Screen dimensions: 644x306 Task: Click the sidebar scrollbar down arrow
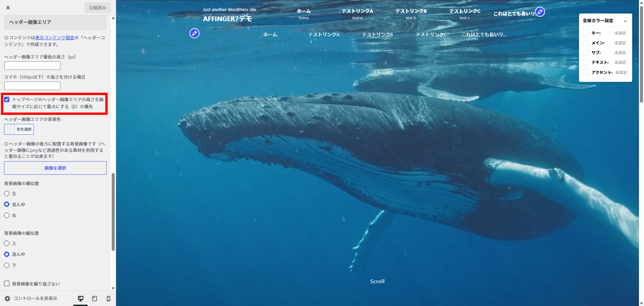pos(113,289)
